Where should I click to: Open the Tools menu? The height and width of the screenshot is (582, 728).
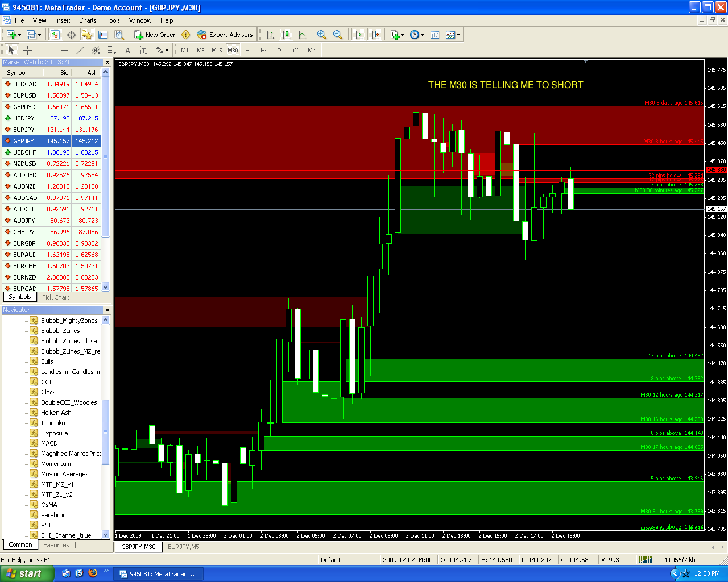tap(113, 20)
